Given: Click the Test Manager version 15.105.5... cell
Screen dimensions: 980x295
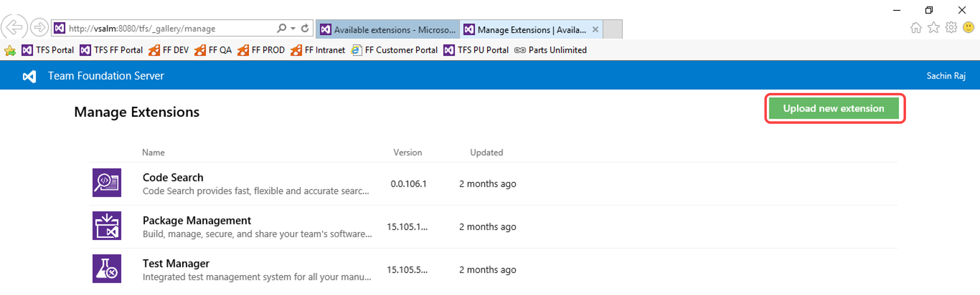Looking at the screenshot, I should coord(407,270).
